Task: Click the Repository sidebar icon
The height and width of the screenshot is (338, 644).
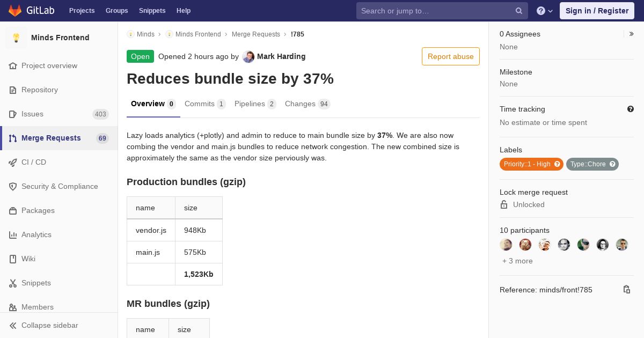Action: click(13, 90)
